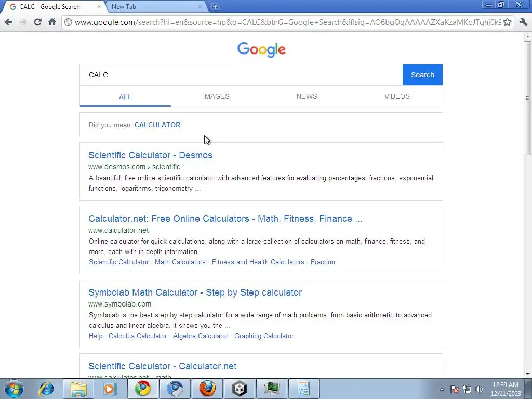The width and height of the screenshot is (532, 399).
Task: Close the New Tab tab
Action: point(200,6)
